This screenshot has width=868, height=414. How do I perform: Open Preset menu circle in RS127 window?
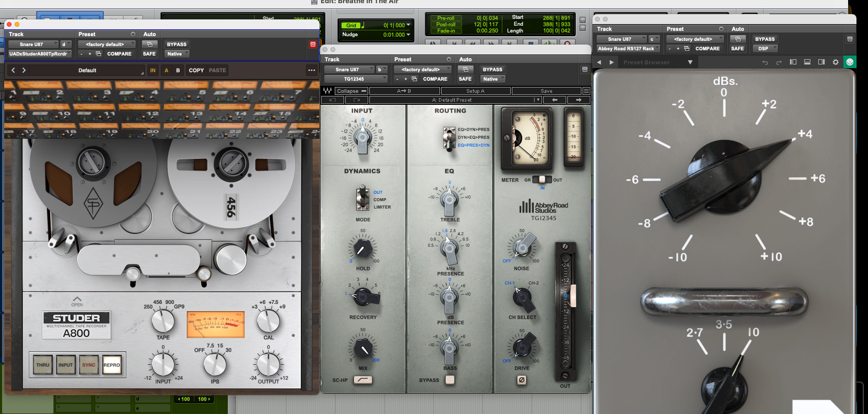(x=721, y=29)
